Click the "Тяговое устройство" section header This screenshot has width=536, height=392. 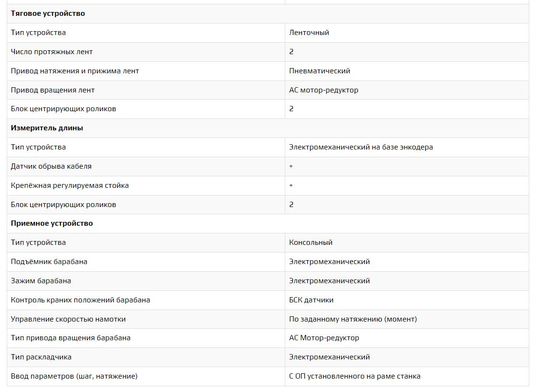[x=48, y=13]
